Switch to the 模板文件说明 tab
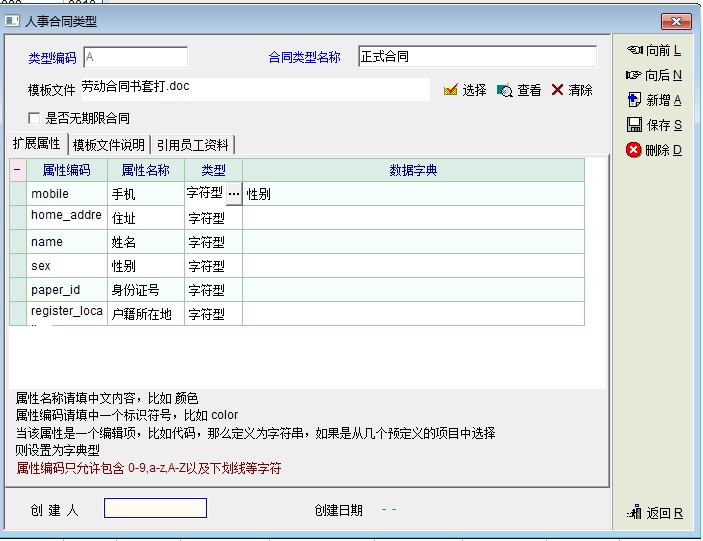The image size is (703, 541). pos(109,145)
